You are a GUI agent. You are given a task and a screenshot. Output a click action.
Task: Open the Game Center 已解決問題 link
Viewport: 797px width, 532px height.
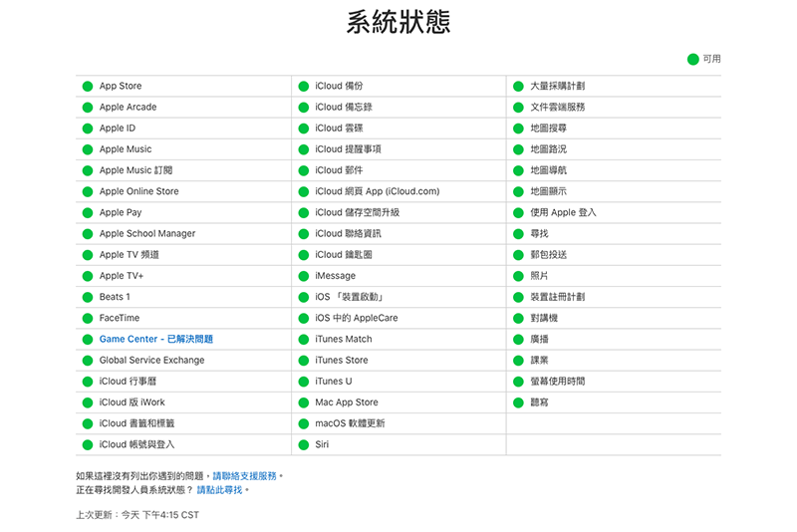[x=155, y=340]
